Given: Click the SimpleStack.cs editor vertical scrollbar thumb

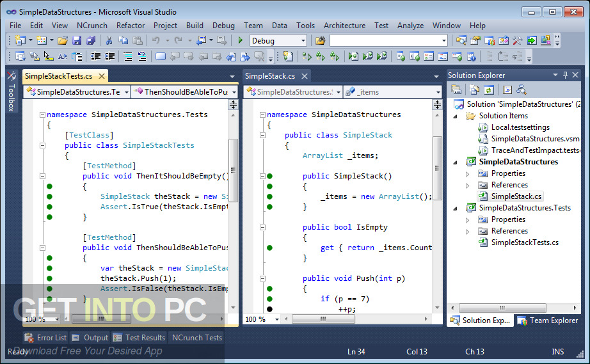Looking at the screenshot, I should click(437, 170).
